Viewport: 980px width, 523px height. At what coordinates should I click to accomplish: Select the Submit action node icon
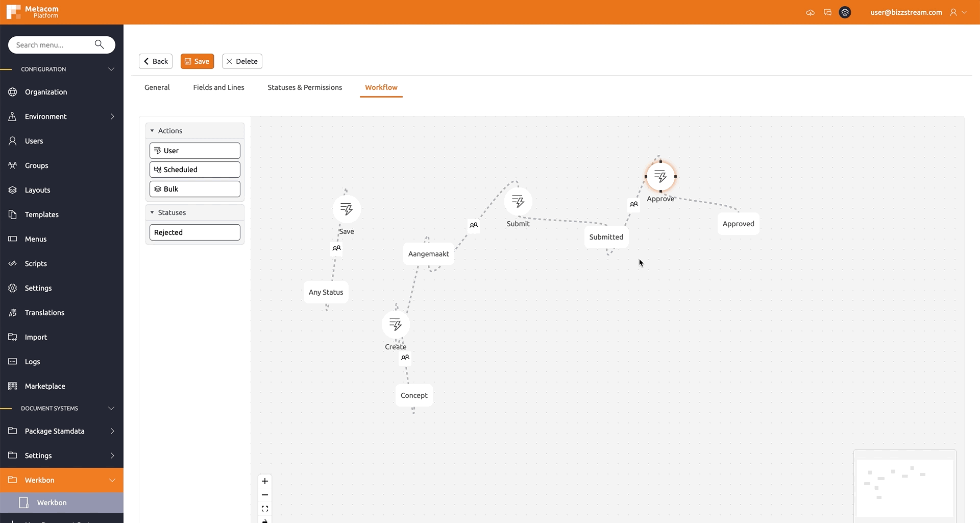[518, 201]
